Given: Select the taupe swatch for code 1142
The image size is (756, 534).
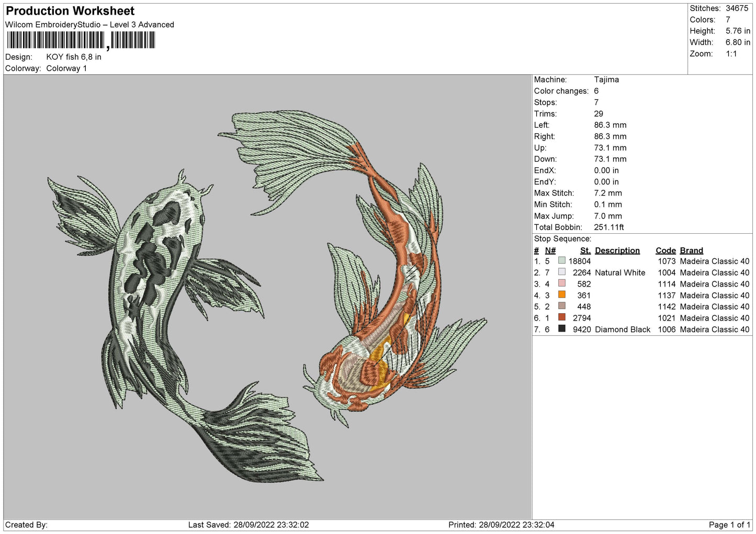Looking at the screenshot, I should coord(561,306).
